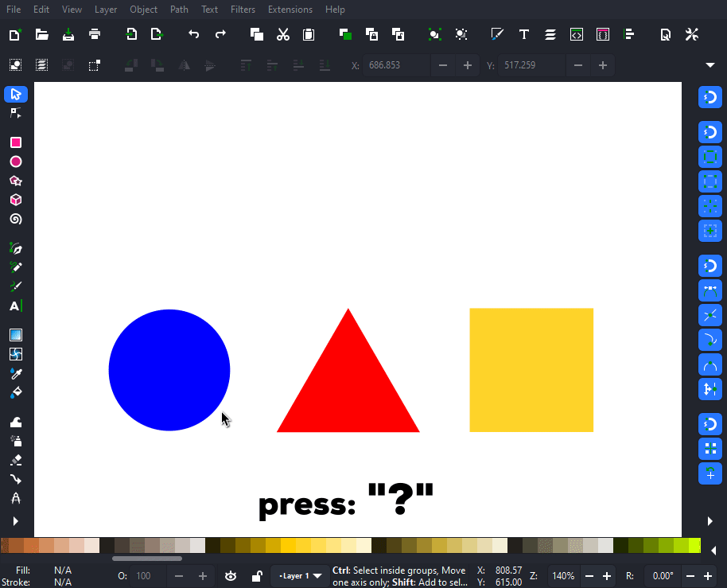Click the Import icon
727x588 pixels.
131,34
